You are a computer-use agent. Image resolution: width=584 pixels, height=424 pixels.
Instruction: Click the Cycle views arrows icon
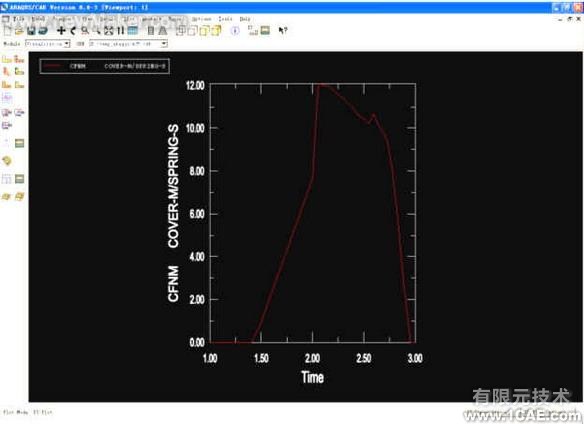click(120, 31)
